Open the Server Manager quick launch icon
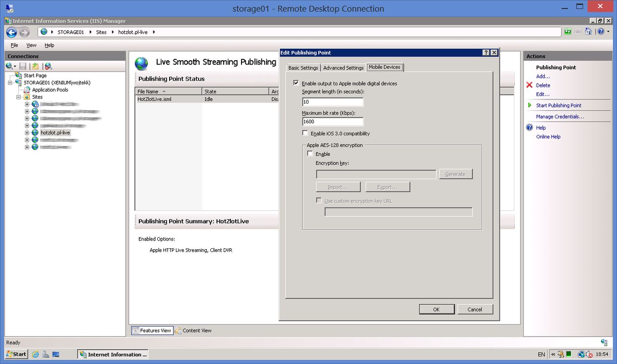This screenshot has height=364, width=617. [x=45, y=354]
